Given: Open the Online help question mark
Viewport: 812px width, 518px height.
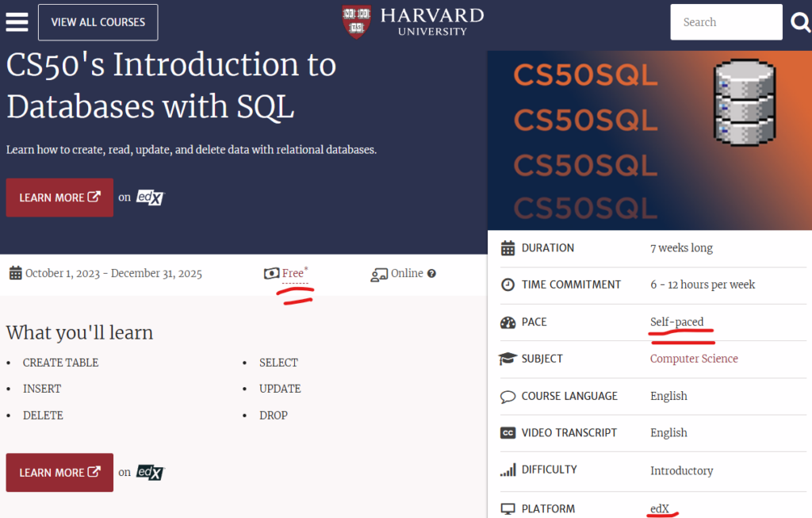Looking at the screenshot, I should coord(431,274).
